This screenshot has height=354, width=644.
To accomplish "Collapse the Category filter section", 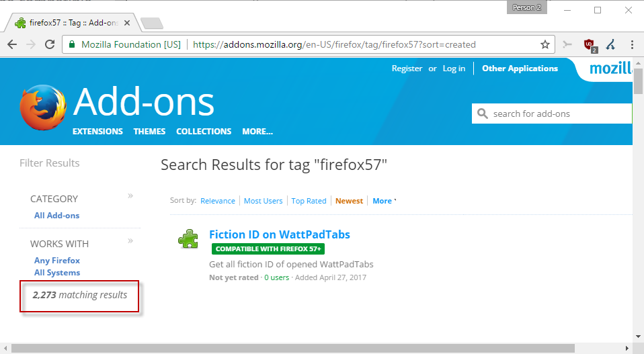I will pos(130,195).
